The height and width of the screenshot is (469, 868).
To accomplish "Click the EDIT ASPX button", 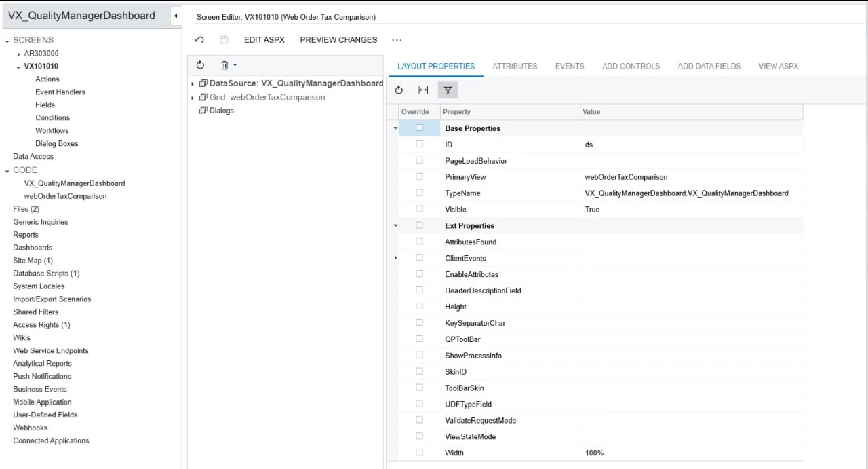I will (264, 40).
